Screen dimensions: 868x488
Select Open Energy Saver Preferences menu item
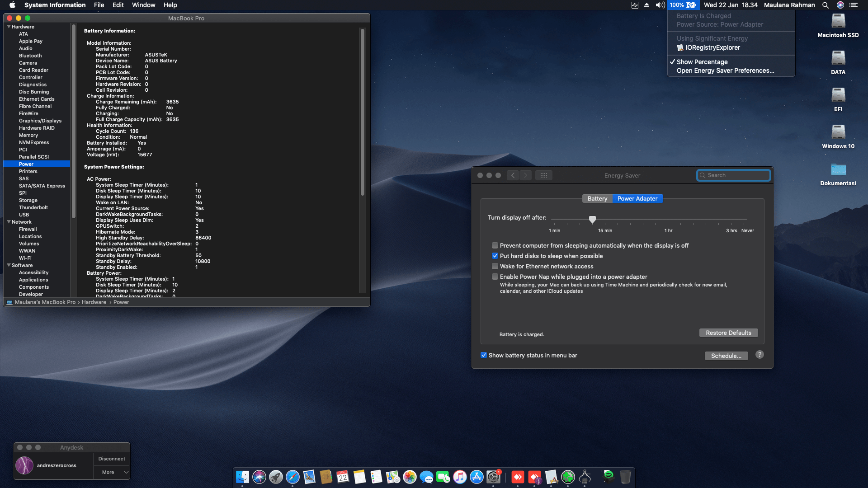[725, 70]
